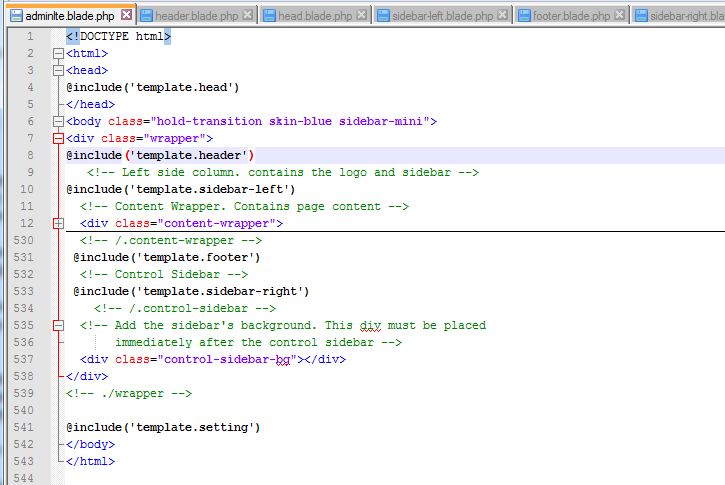The height and width of the screenshot is (485, 725).
Task: Click @include('template.sidebar-right') line
Action: click(x=191, y=292)
